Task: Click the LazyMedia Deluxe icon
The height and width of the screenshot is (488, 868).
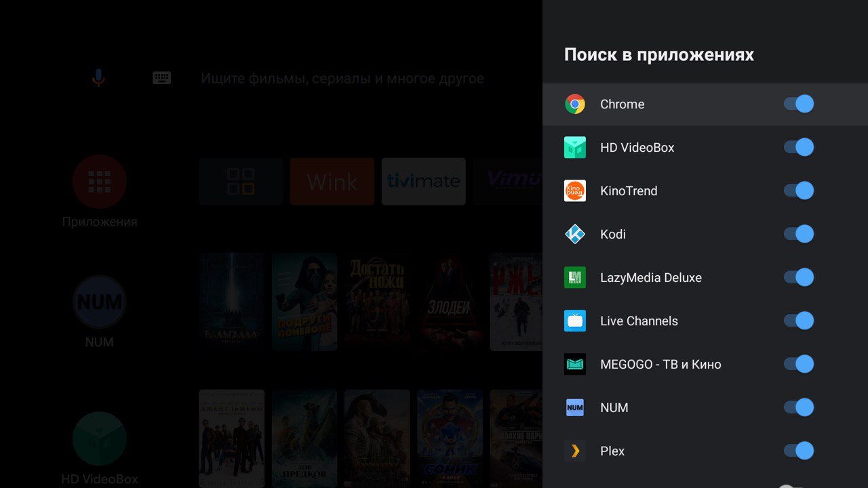Action: (x=575, y=278)
